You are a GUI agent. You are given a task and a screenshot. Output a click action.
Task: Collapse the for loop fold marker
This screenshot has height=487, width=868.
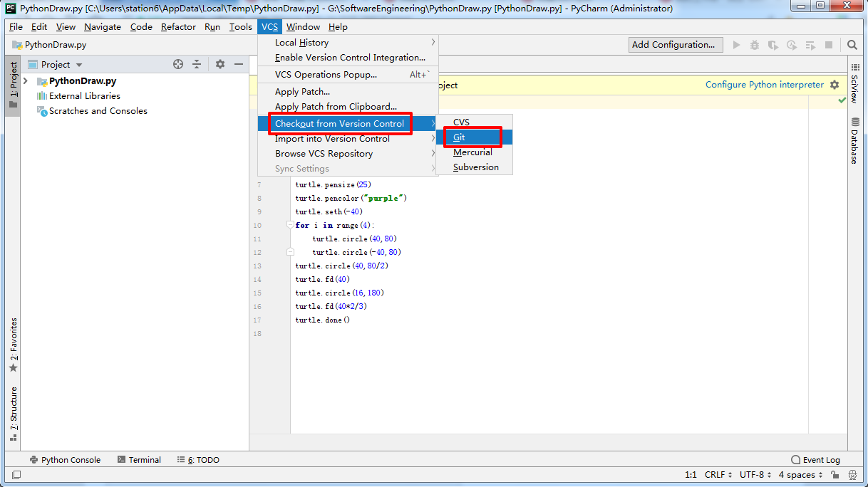tap(290, 225)
